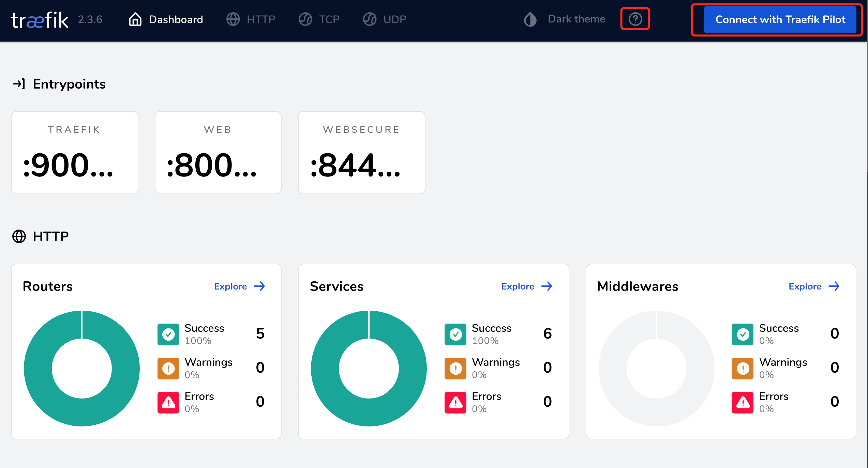Select the TRAEFIK entrypoint card
868x468 pixels.
(75, 153)
